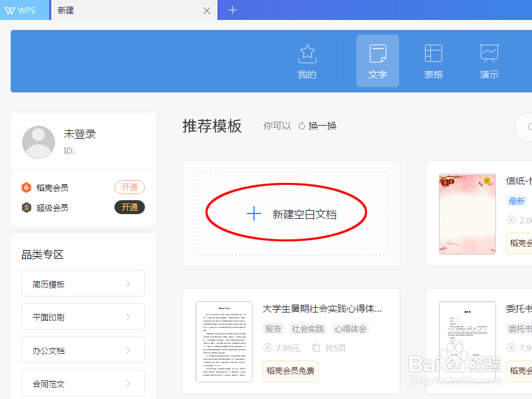Image resolution: width=532 pixels, height=399 pixels.
Task: Click the 最新 tag on stationery template
Action: (517, 201)
